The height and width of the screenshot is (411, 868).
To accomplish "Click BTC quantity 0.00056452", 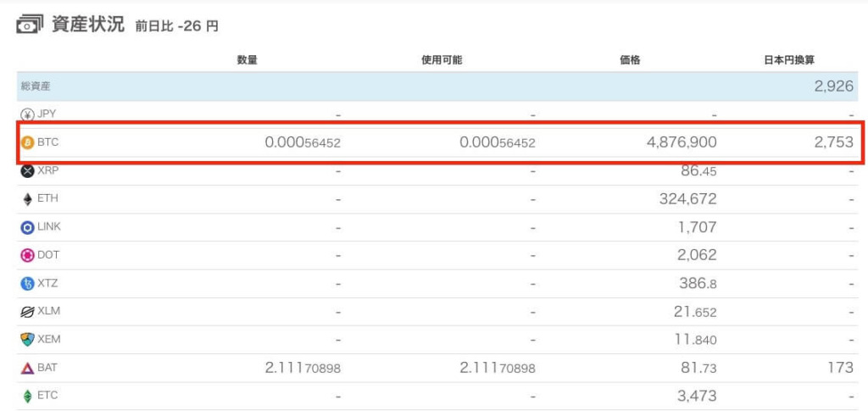I will [303, 142].
